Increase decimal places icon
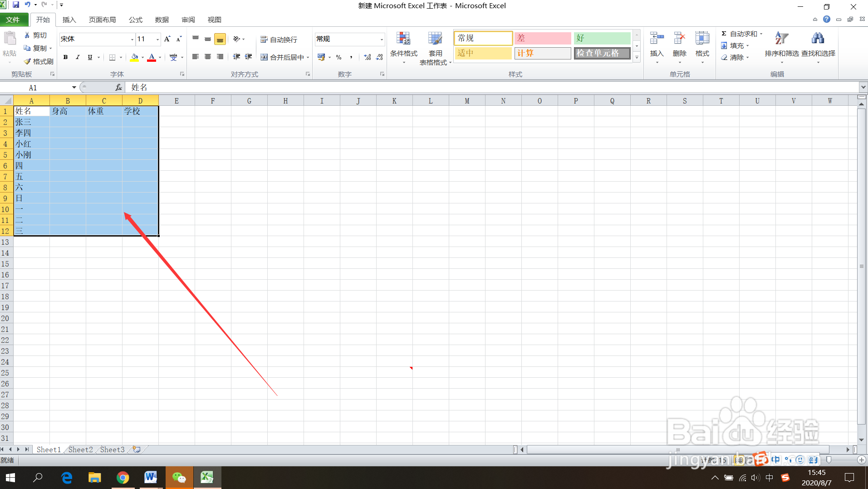The width and height of the screenshot is (868, 489). [x=368, y=57]
